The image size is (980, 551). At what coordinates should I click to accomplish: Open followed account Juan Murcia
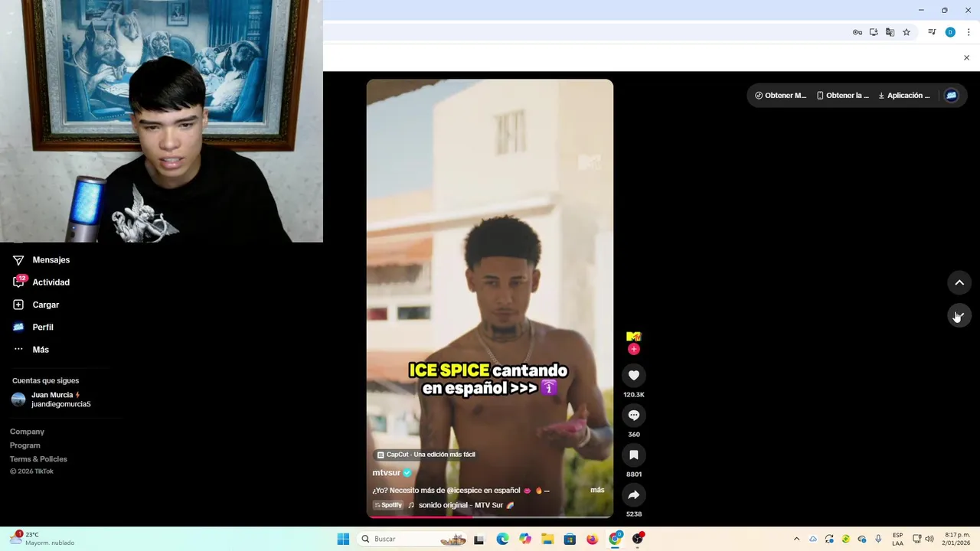[51, 399]
